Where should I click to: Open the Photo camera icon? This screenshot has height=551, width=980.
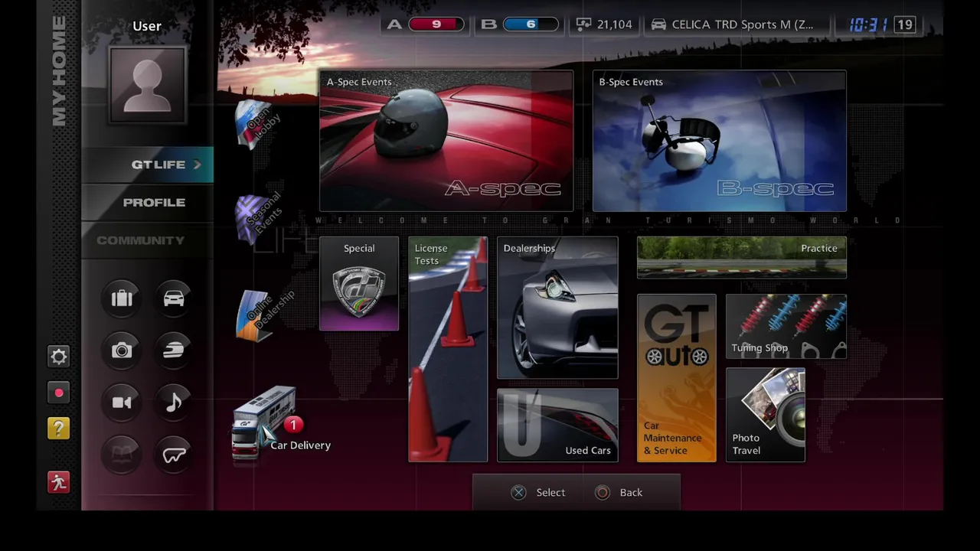pos(122,350)
